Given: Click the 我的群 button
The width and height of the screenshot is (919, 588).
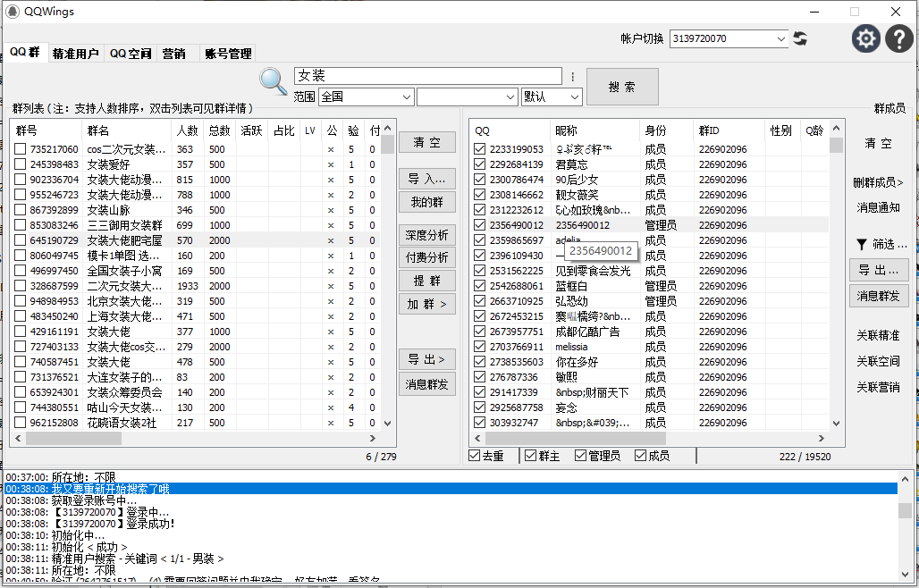Looking at the screenshot, I should (427, 202).
